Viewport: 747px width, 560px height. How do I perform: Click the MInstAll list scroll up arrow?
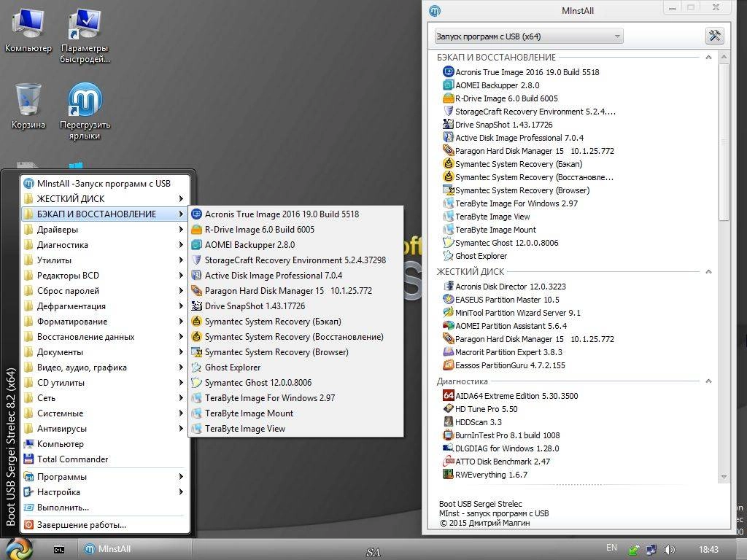[724, 57]
